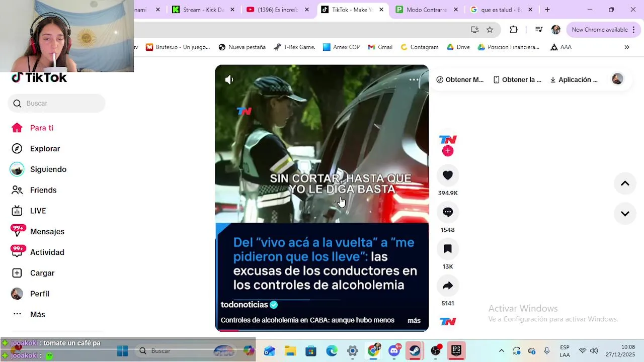Open the Settings gear in the taskbar
Image resolution: width=644 pixels, height=362 pixels.
352,351
